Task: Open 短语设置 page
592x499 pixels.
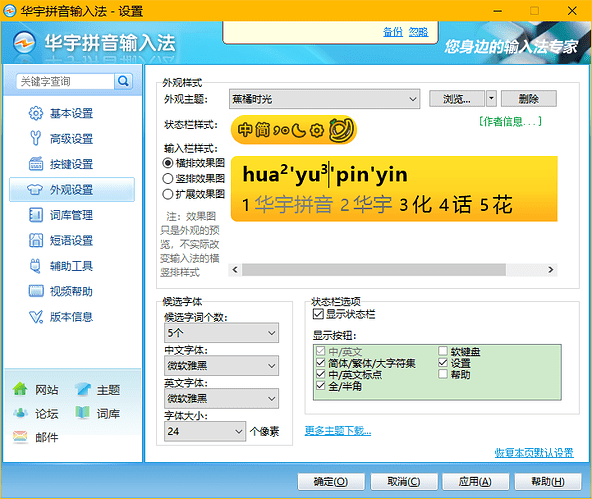Action: pos(72,240)
